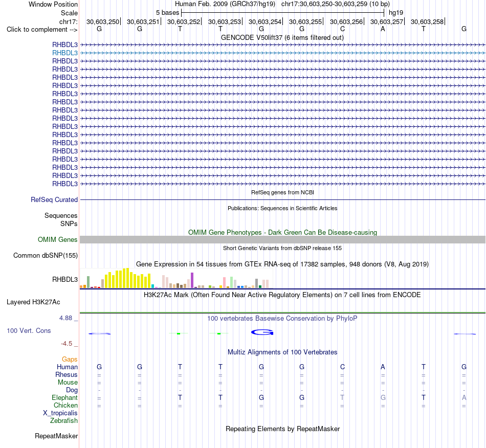
Task: Click the tall dark-green bar in the GTEx chart
Action: pyautogui.click(x=88, y=282)
